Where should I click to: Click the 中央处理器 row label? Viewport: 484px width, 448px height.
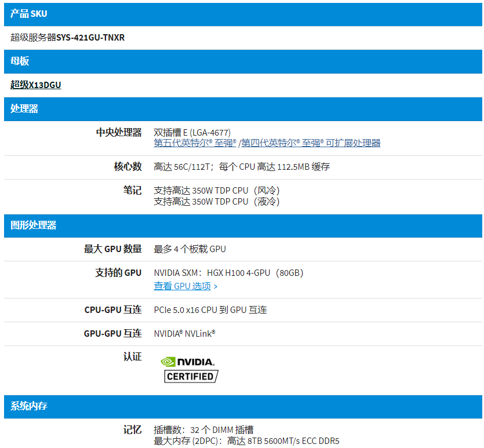coord(119,132)
